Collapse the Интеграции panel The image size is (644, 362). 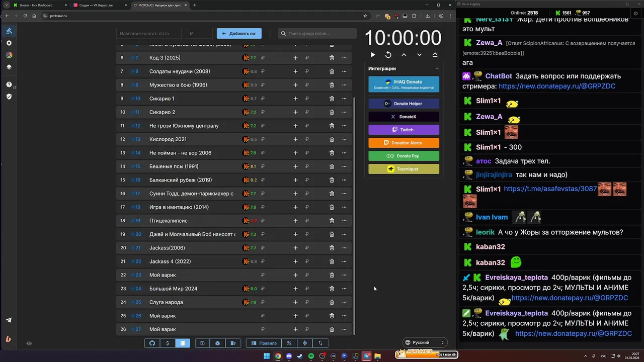pyautogui.click(x=437, y=68)
